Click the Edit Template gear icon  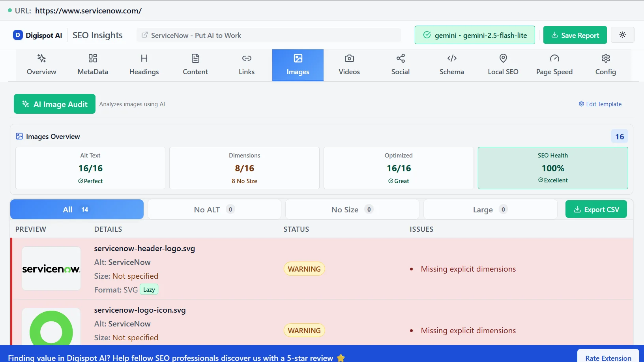click(x=581, y=104)
